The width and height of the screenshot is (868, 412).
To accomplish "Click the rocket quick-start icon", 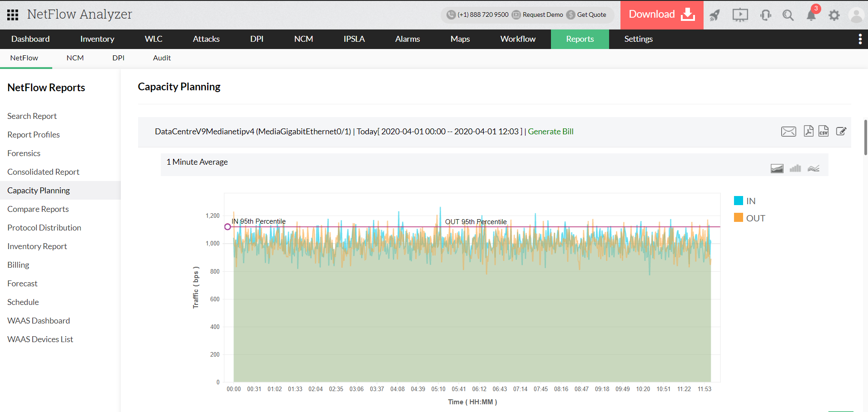I will pyautogui.click(x=714, y=15).
